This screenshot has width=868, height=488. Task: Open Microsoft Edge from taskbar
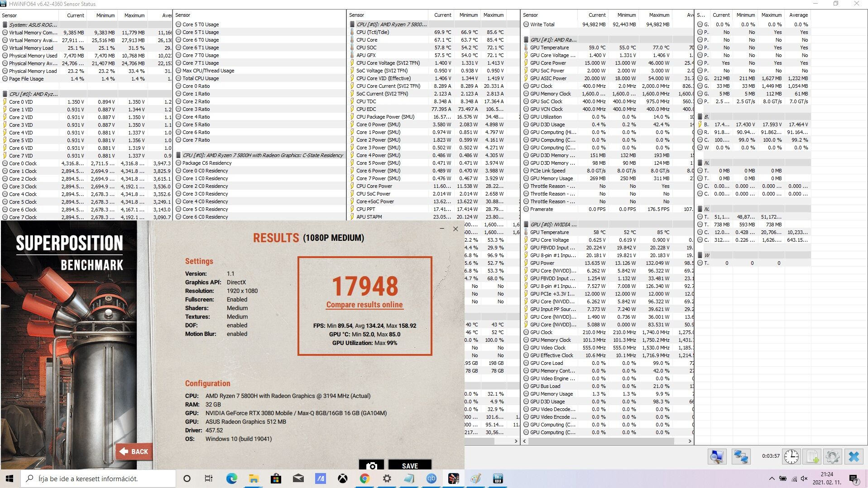pyautogui.click(x=231, y=478)
